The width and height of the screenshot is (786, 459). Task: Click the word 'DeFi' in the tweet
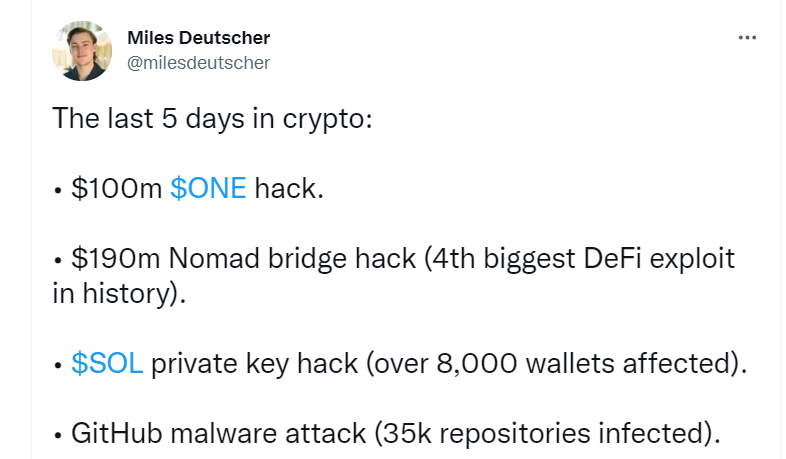[612, 259]
